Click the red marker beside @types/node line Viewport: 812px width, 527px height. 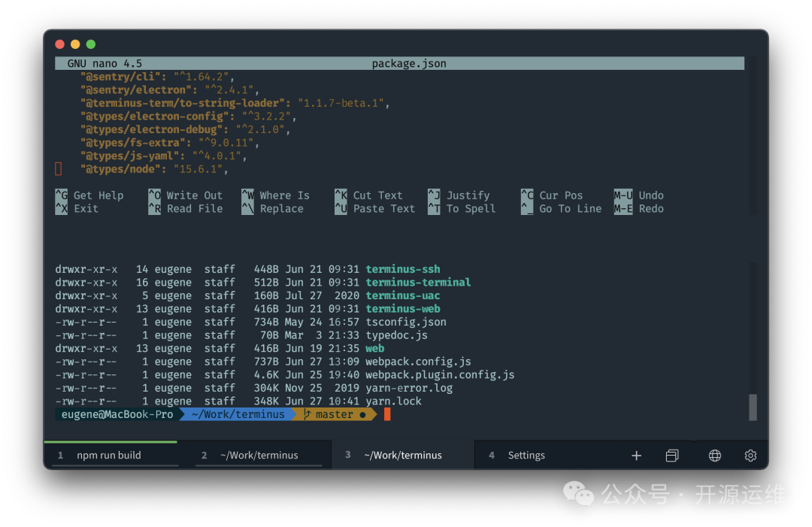coord(59,169)
